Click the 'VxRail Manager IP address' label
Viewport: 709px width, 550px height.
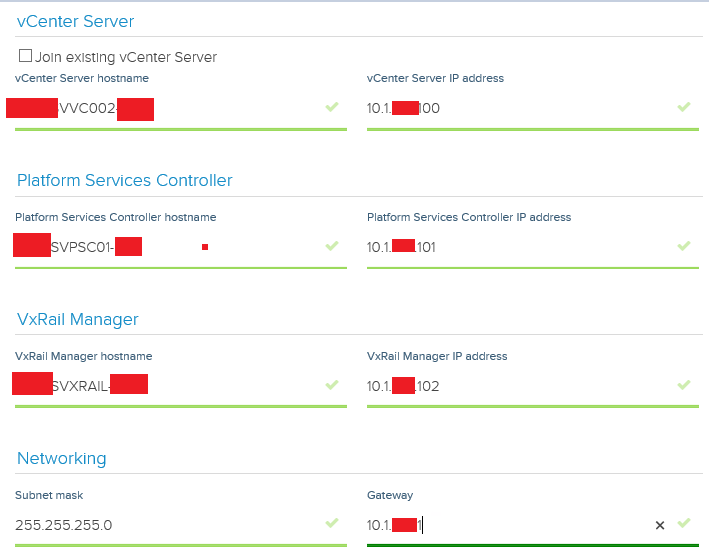(x=437, y=356)
